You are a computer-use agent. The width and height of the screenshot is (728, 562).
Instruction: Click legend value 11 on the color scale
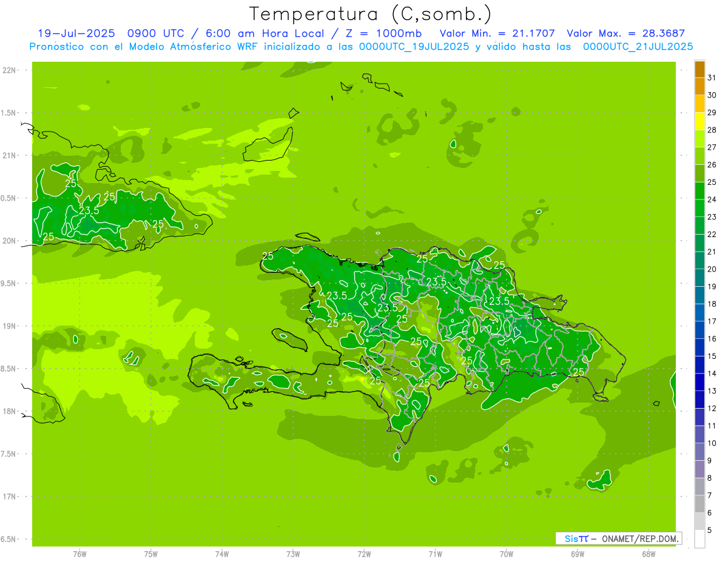click(x=712, y=426)
